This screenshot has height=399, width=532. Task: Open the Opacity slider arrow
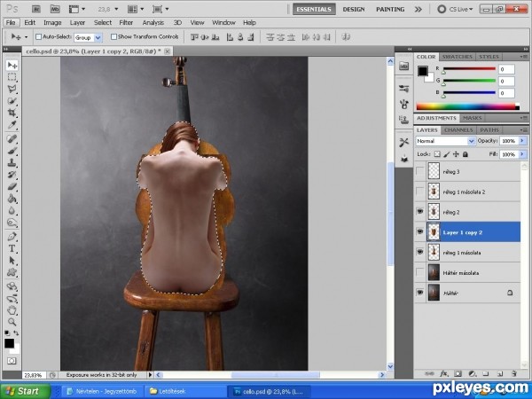(x=522, y=140)
